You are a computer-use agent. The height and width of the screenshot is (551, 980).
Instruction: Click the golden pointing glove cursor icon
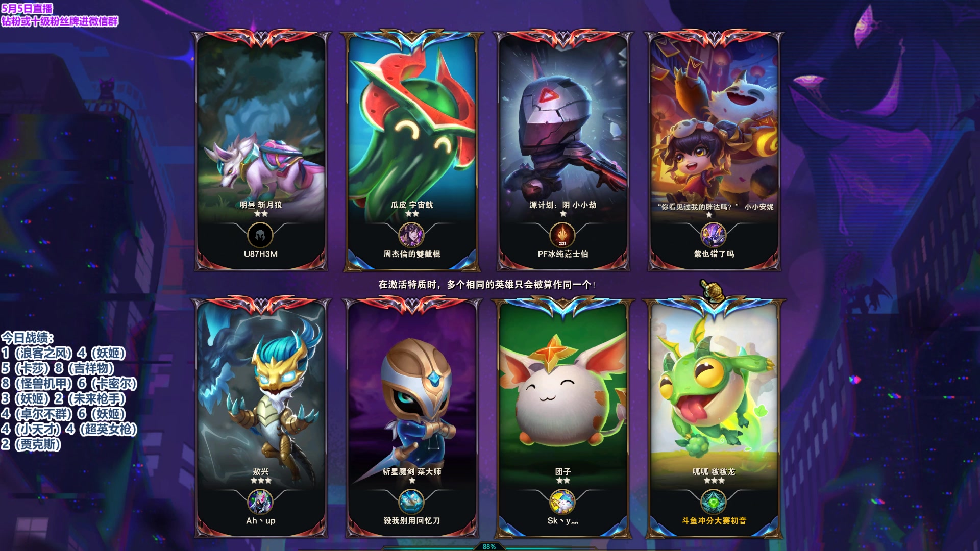pos(713,290)
